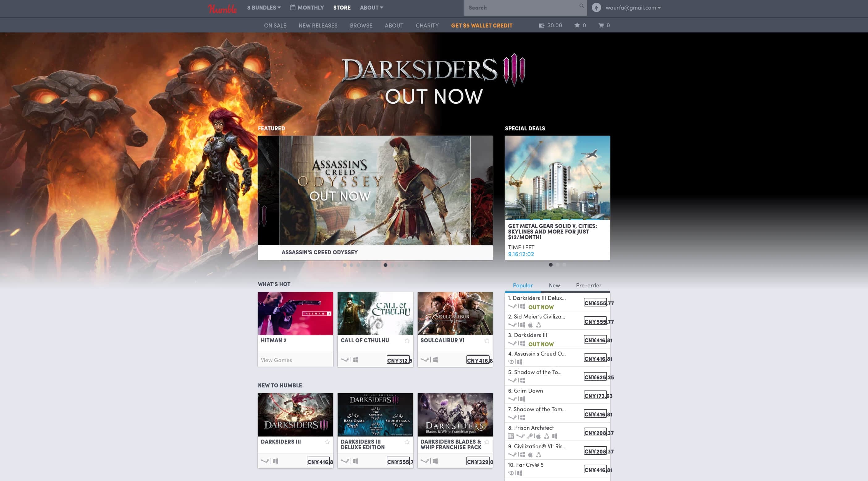Open Far Cry 5 in popular list
This screenshot has height=481, width=868.
(526, 465)
